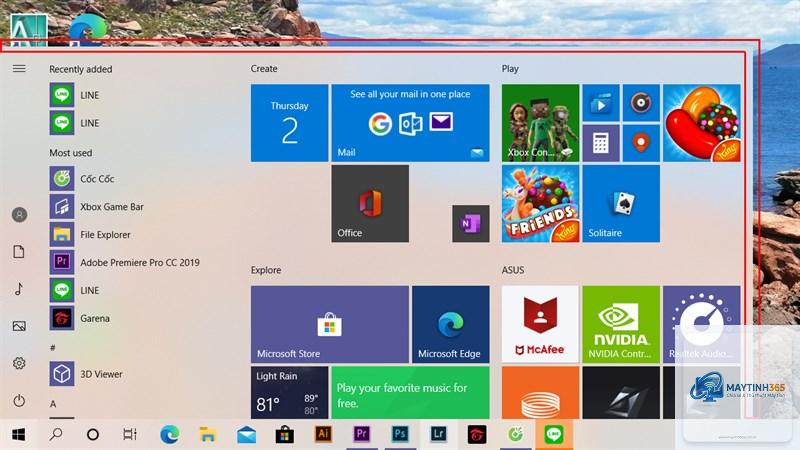Open Lightroom from taskbar
Image resolution: width=800 pixels, height=450 pixels.
pos(438,435)
